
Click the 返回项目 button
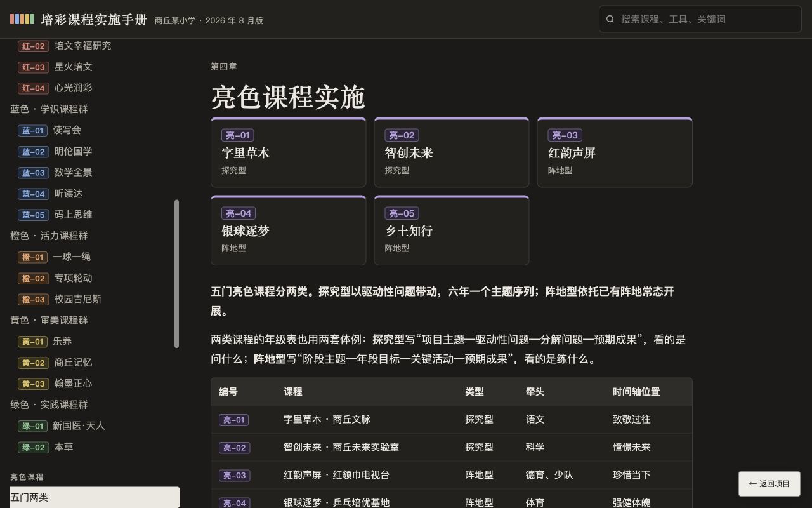[x=769, y=484]
